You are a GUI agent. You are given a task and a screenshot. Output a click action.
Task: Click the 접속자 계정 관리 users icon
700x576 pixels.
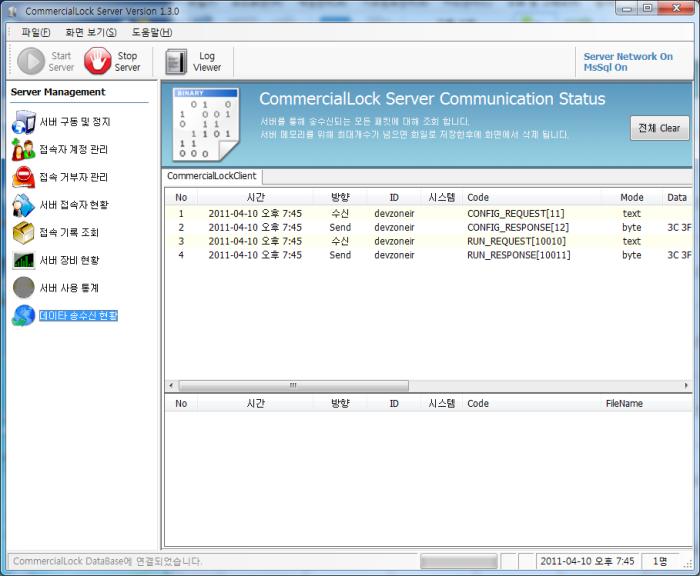tap(23, 150)
